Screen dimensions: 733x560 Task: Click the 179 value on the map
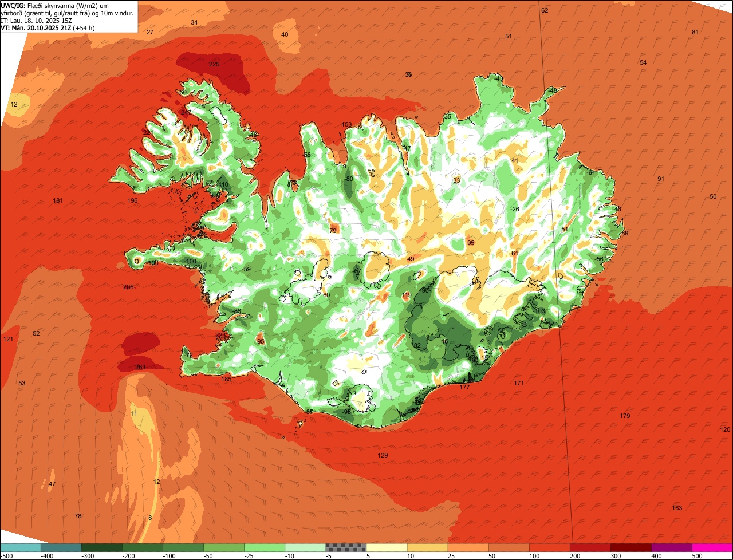point(625,416)
